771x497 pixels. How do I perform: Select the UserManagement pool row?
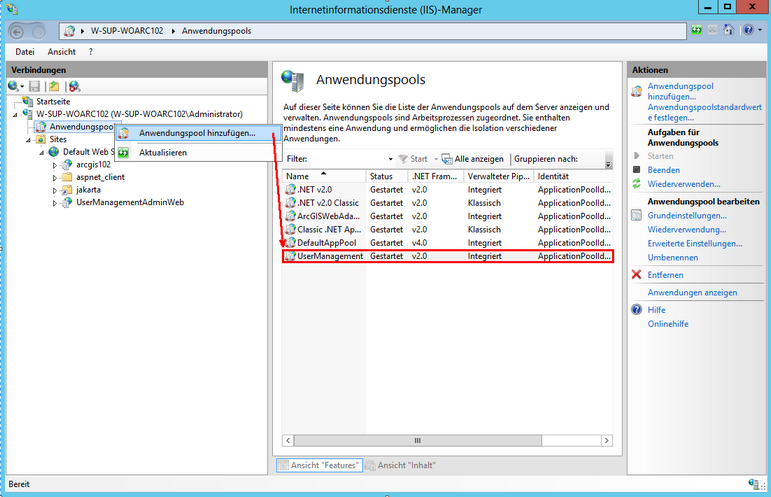447,256
